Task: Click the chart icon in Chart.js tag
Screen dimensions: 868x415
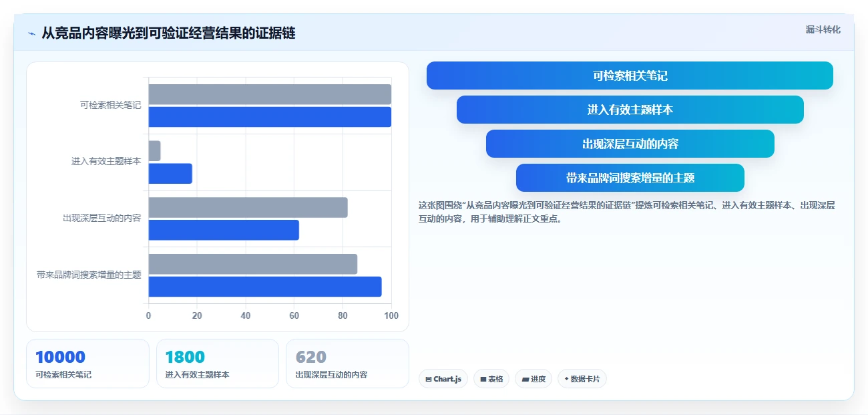Action: click(x=429, y=380)
